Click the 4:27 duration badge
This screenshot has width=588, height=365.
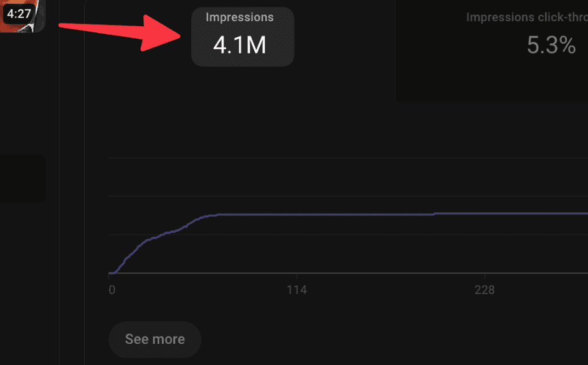[19, 13]
